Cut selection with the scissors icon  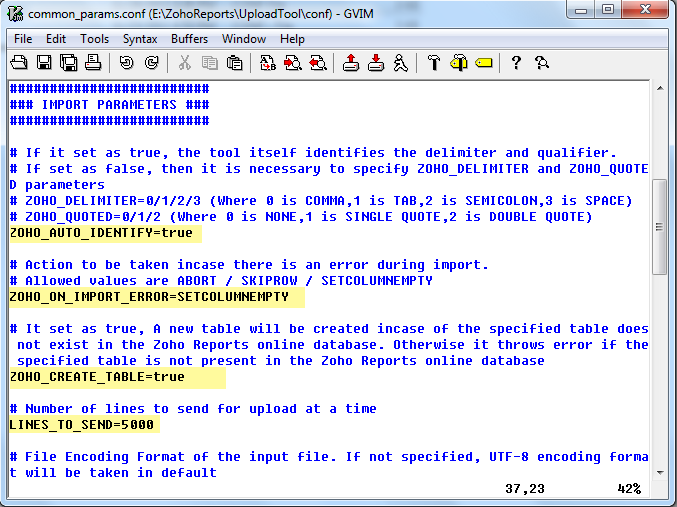coord(185,63)
